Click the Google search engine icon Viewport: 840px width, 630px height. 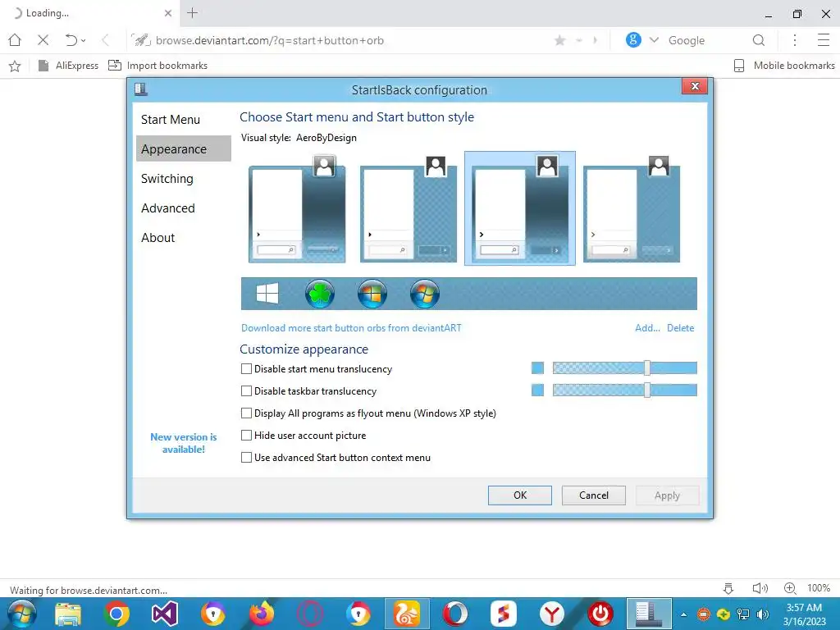[633, 39]
